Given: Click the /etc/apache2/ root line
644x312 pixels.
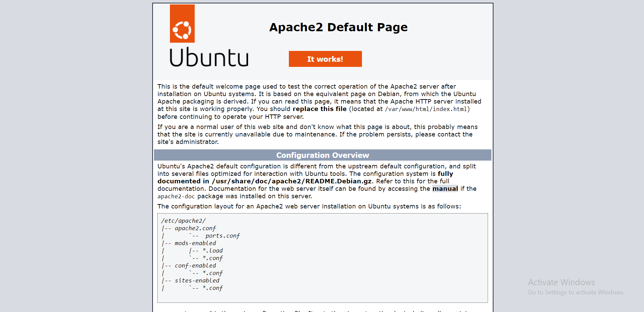Looking at the screenshot, I should (x=184, y=221).
